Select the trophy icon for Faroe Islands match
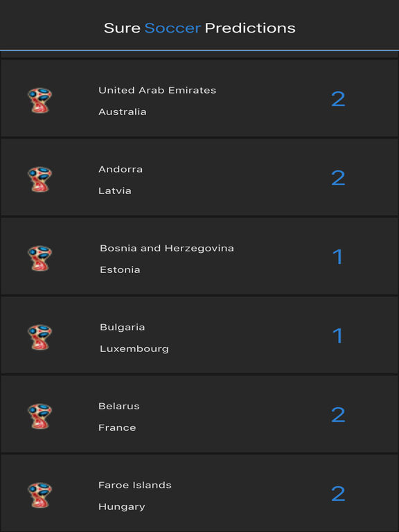The width and height of the screenshot is (399, 532). coord(39,495)
